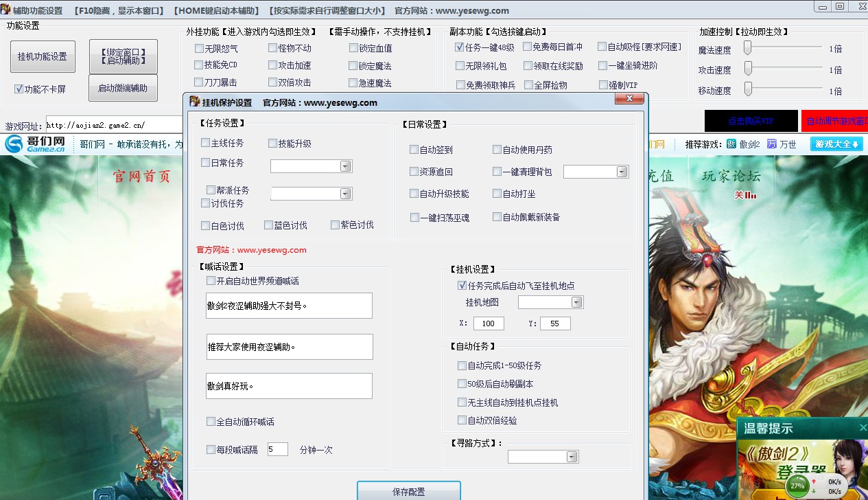The width and height of the screenshot is (868, 500).
Task: Tick the 紫色讨伐 checkbox
Action: [x=336, y=225]
